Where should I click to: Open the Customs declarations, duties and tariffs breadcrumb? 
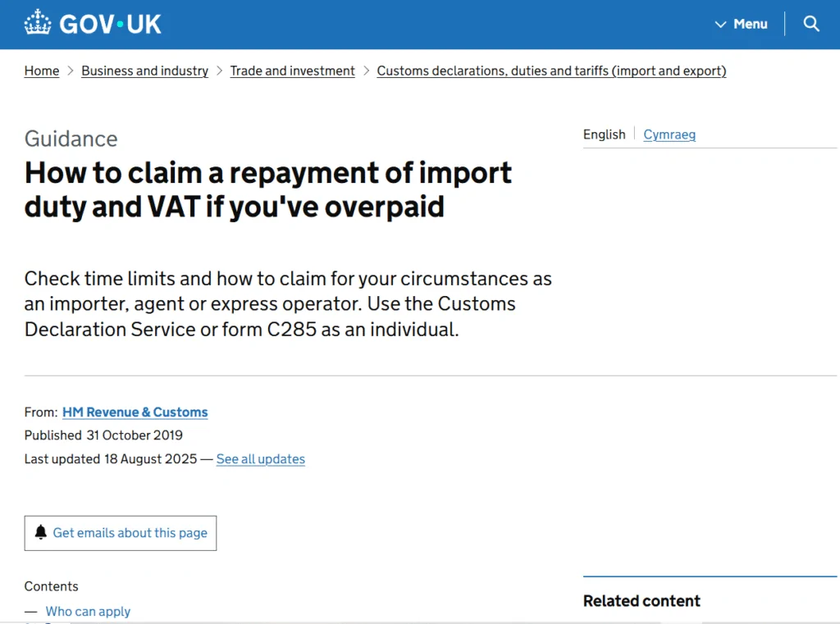pyautogui.click(x=551, y=71)
